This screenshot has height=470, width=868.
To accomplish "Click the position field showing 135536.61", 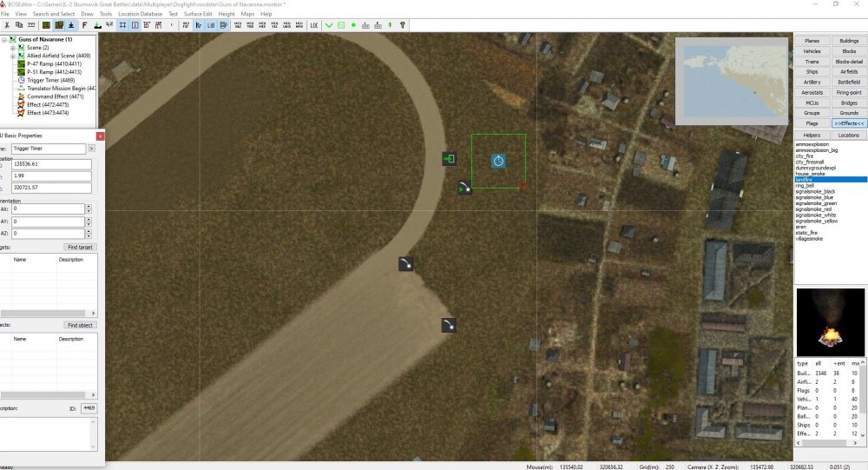I will point(51,164).
